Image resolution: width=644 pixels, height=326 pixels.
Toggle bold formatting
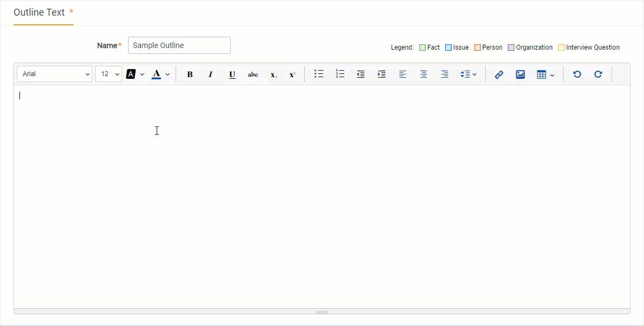click(x=190, y=74)
